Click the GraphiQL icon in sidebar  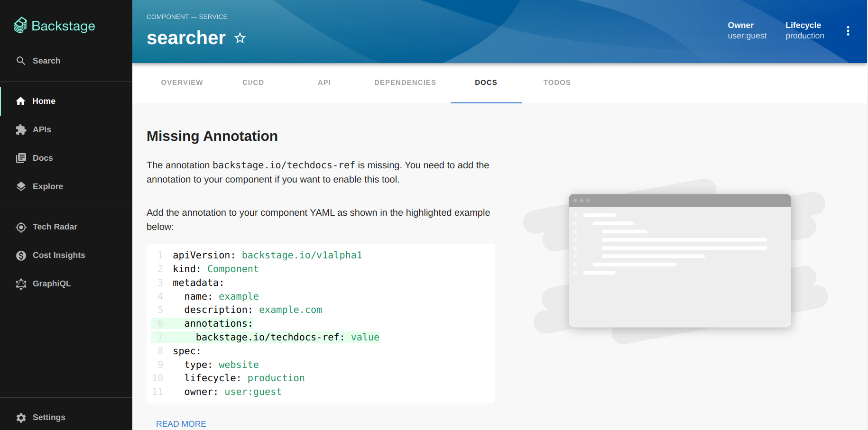click(x=21, y=284)
